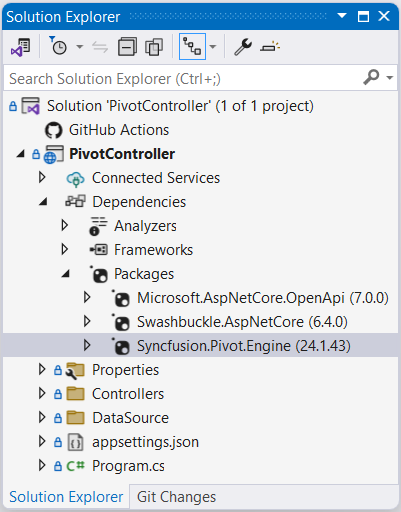Select Dependencies item
This screenshot has height=512, width=401.
click(139, 202)
